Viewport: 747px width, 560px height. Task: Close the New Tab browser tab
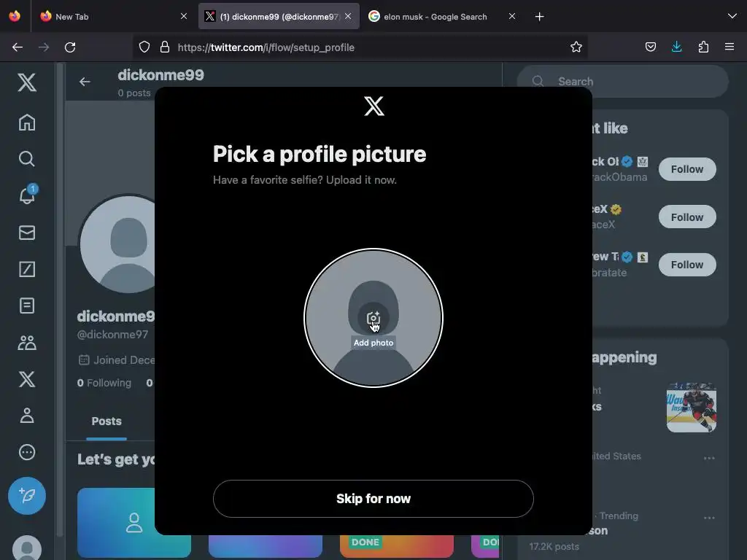[184, 16]
